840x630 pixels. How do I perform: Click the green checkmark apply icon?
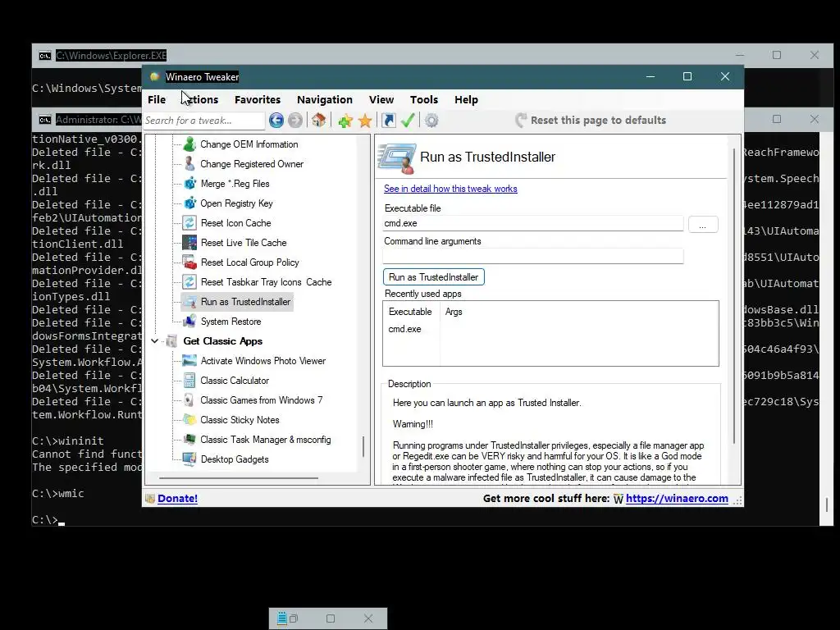408,120
